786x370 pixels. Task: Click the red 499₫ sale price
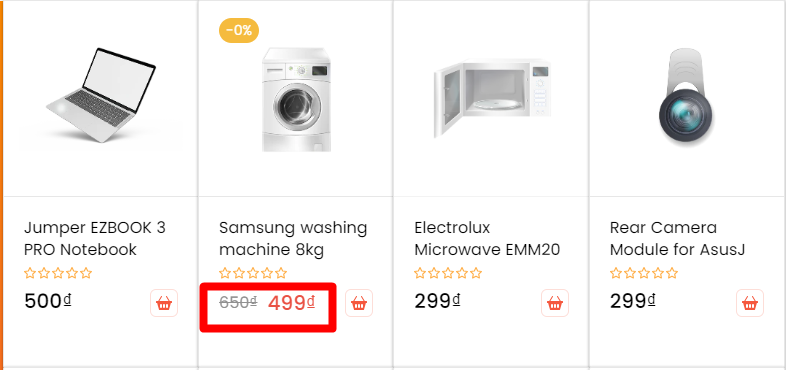click(x=291, y=302)
